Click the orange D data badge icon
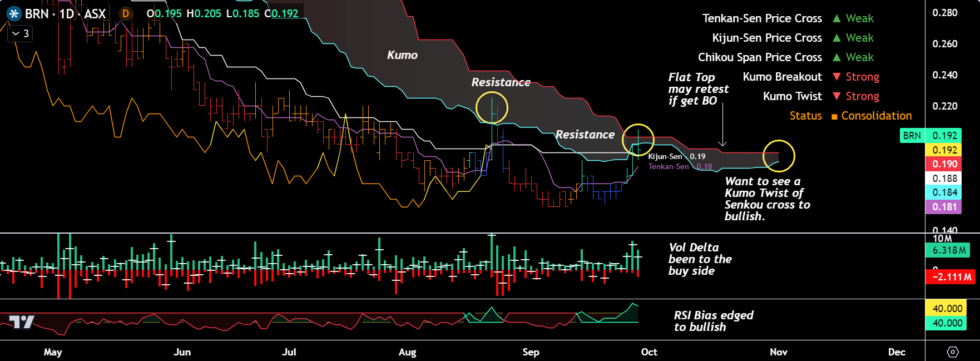980x361 pixels. tap(126, 13)
